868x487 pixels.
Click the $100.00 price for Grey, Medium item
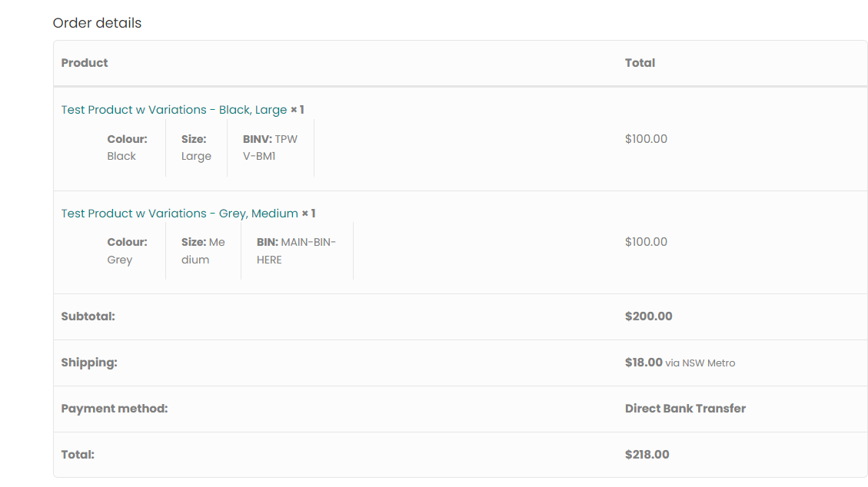coord(646,242)
